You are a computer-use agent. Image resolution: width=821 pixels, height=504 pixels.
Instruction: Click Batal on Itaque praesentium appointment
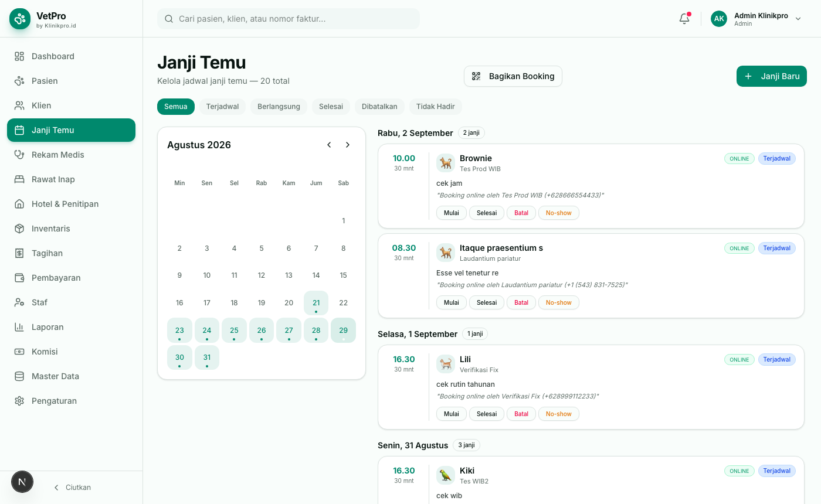click(521, 302)
